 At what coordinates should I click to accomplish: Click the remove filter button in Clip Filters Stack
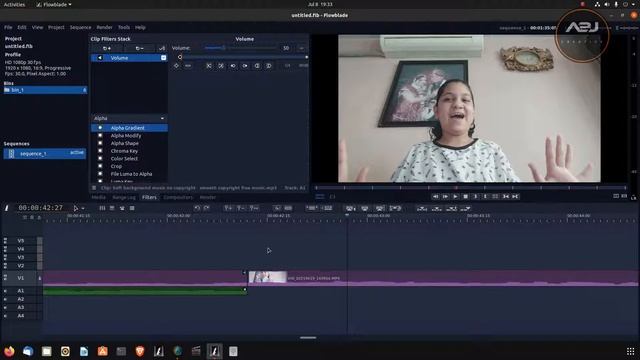click(140, 48)
